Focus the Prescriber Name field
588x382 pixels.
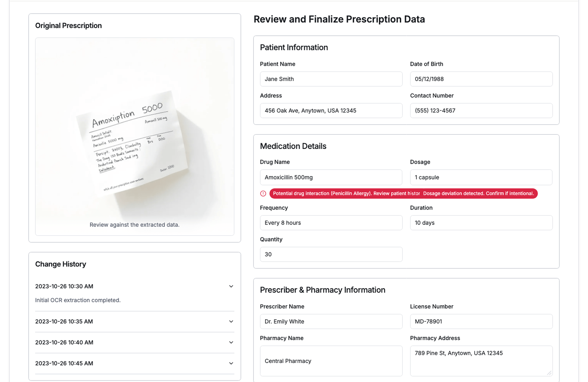click(x=331, y=321)
